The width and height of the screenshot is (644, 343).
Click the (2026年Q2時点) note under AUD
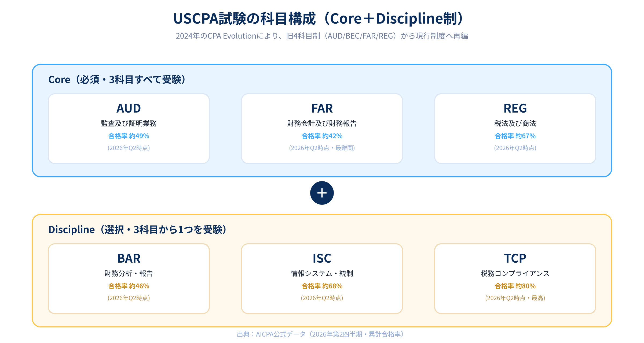click(129, 148)
